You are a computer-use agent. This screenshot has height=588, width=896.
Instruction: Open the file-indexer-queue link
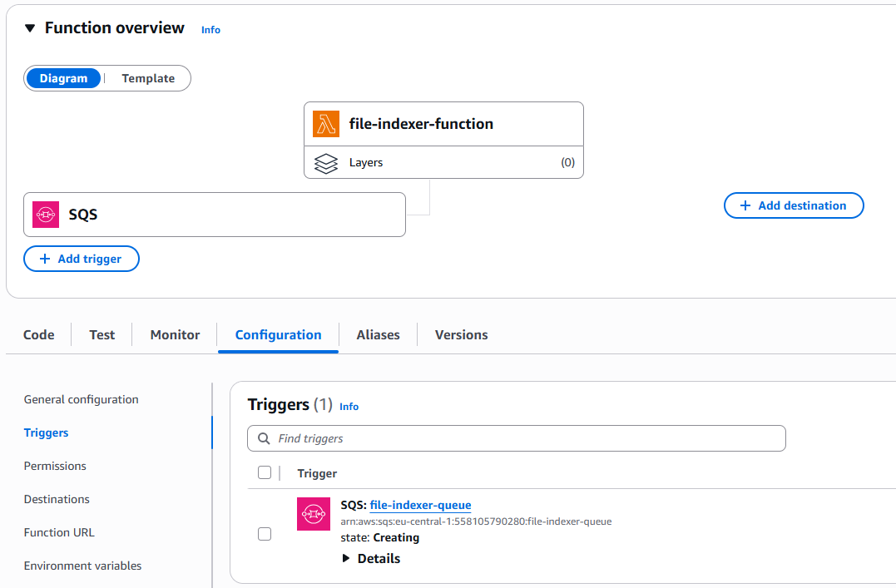pyautogui.click(x=420, y=505)
